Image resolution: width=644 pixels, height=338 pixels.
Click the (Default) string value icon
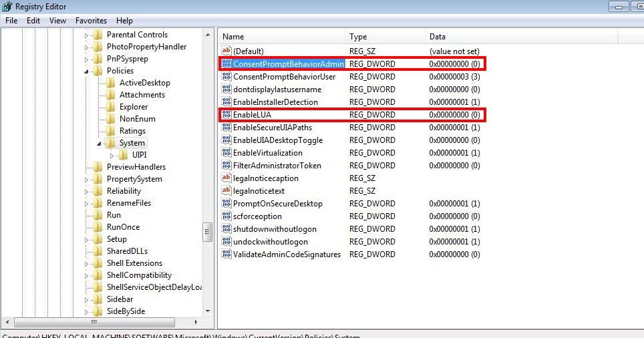tap(226, 51)
